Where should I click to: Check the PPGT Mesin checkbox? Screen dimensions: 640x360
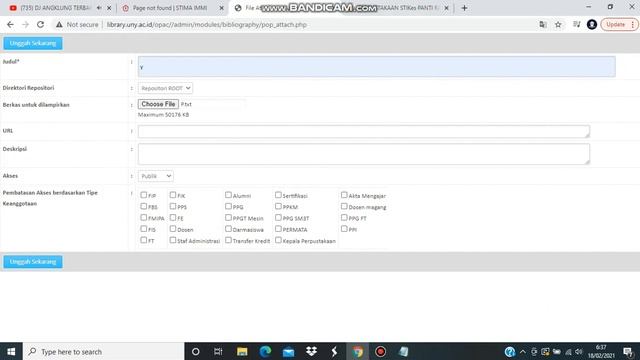pyautogui.click(x=229, y=218)
